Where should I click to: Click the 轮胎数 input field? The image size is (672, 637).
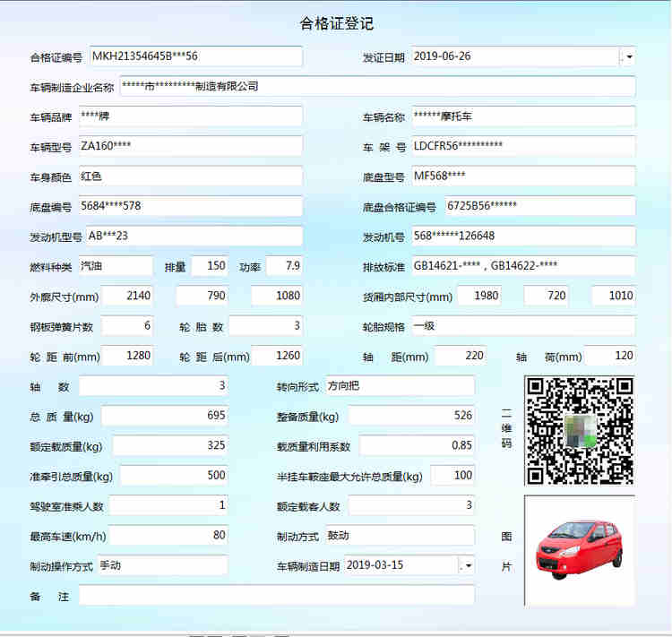coord(265,326)
